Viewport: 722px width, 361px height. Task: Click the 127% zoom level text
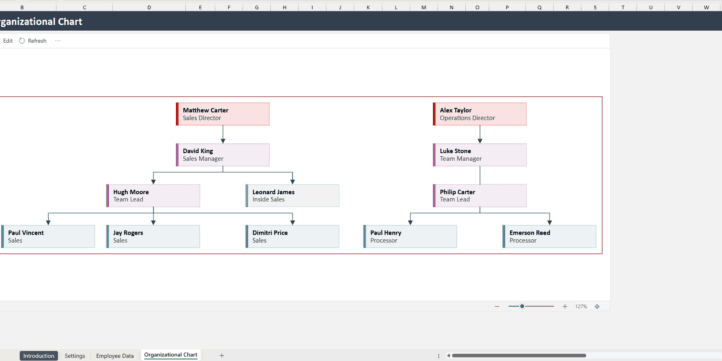(581, 307)
